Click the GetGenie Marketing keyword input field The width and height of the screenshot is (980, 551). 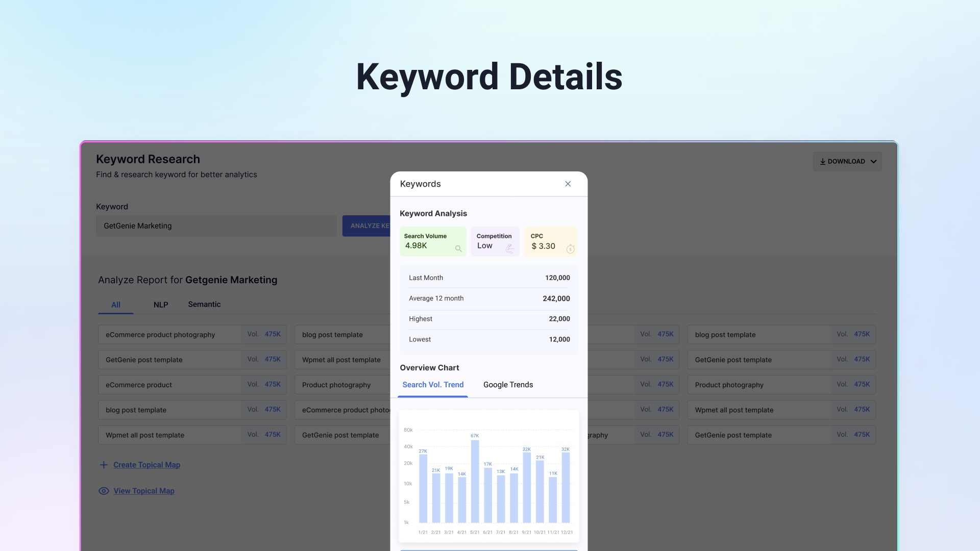[216, 226]
